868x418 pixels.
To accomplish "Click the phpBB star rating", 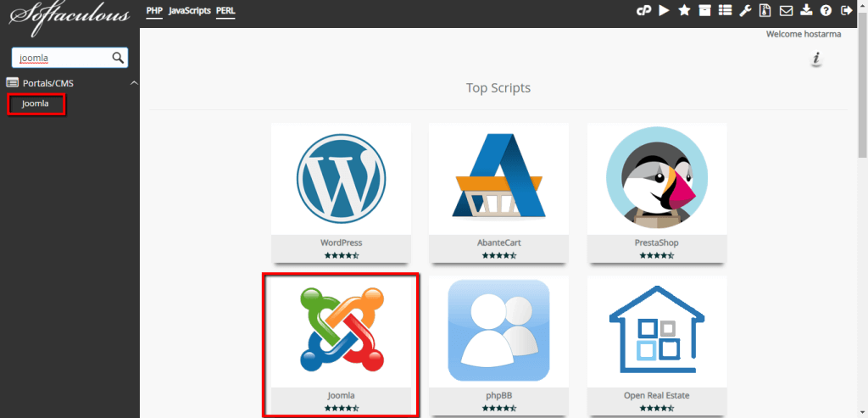I will 499,408.
